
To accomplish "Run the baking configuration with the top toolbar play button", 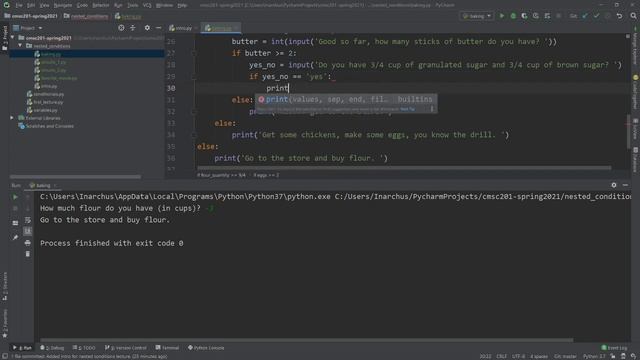I will point(502,16).
